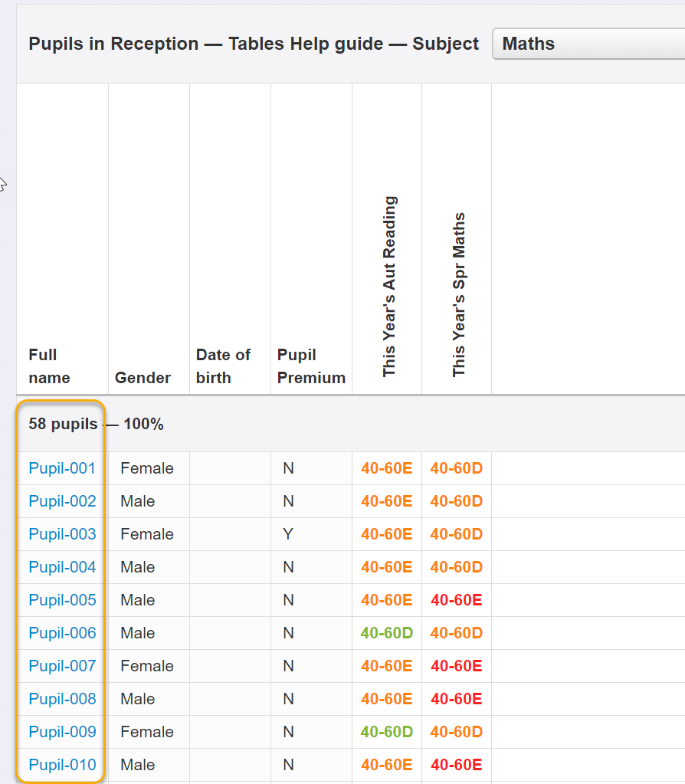Open Pupil-003 record link
This screenshot has height=784, width=685.
click(62, 534)
